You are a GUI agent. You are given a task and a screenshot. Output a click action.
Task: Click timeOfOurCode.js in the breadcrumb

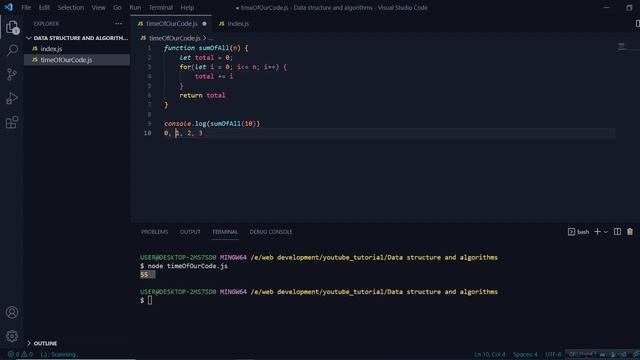point(174,38)
